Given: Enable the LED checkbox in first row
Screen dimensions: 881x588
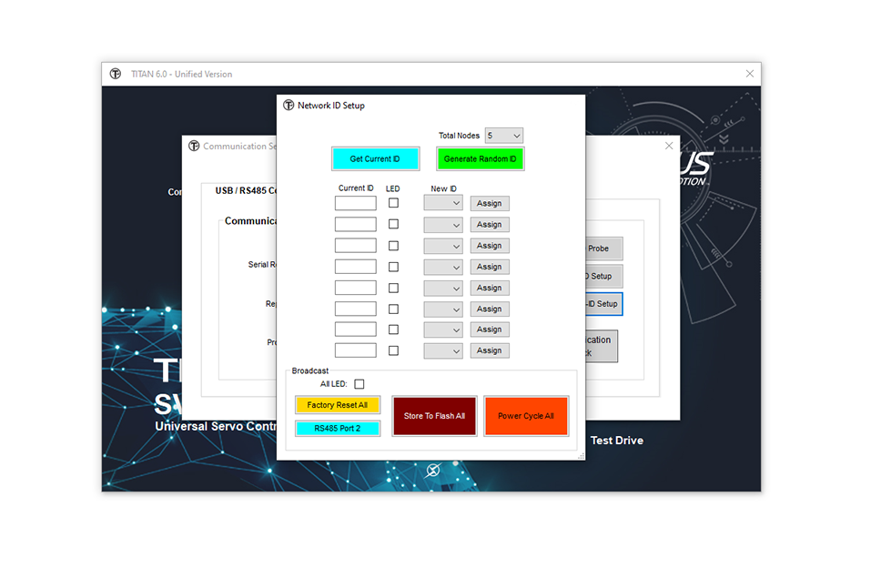Looking at the screenshot, I should [x=393, y=203].
